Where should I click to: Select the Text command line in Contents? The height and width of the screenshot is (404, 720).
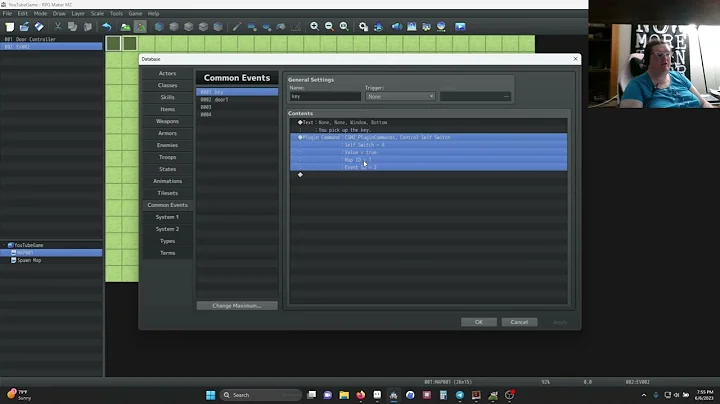coord(428,123)
